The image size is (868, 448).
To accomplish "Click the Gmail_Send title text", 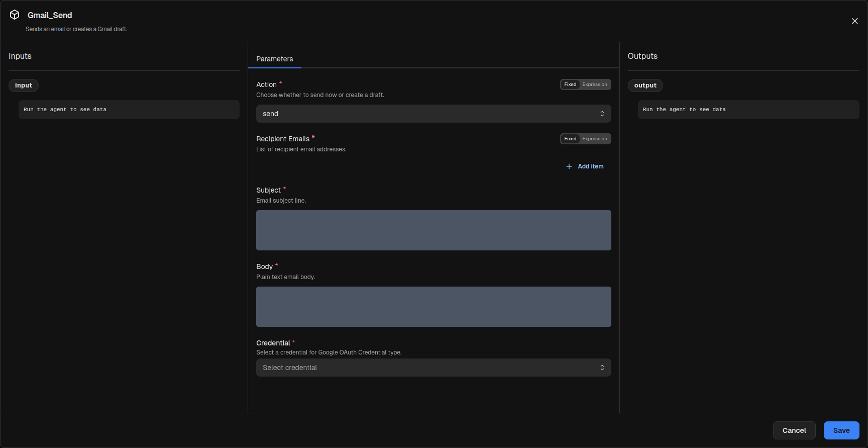I will pyautogui.click(x=50, y=15).
